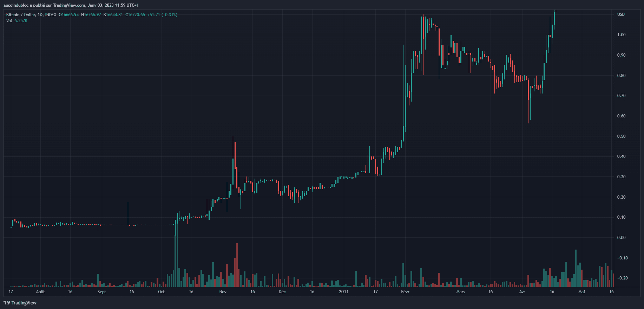Click the high value H16766.97
The width and height of the screenshot is (644, 309).
pyautogui.click(x=91, y=15)
